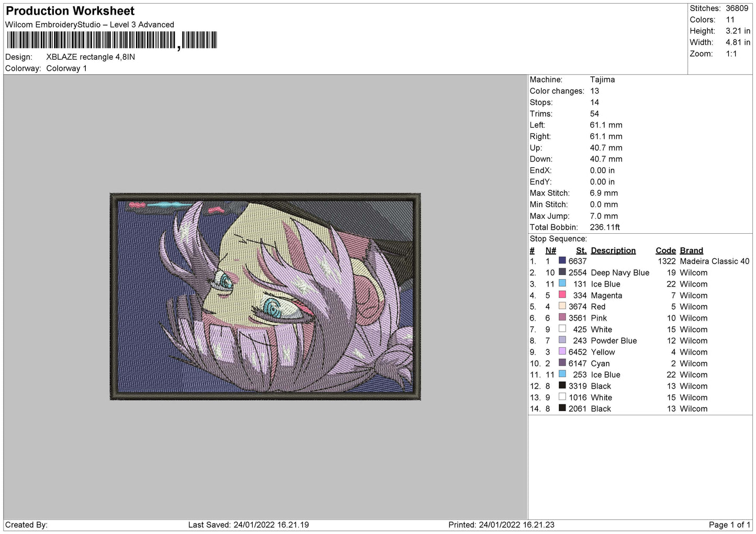Image resolution: width=756 pixels, height=534 pixels.
Task: Click 'Last Saved: 24/01/2022 16.21.19' footer
Action: [x=249, y=525]
